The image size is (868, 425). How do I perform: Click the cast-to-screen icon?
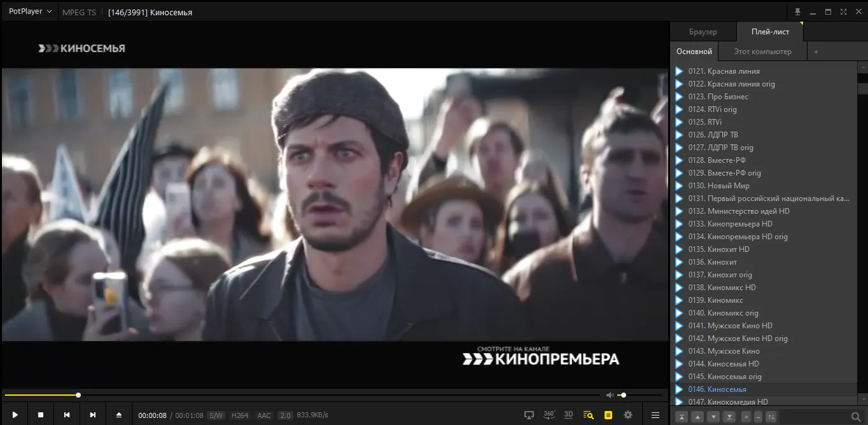tap(529, 415)
